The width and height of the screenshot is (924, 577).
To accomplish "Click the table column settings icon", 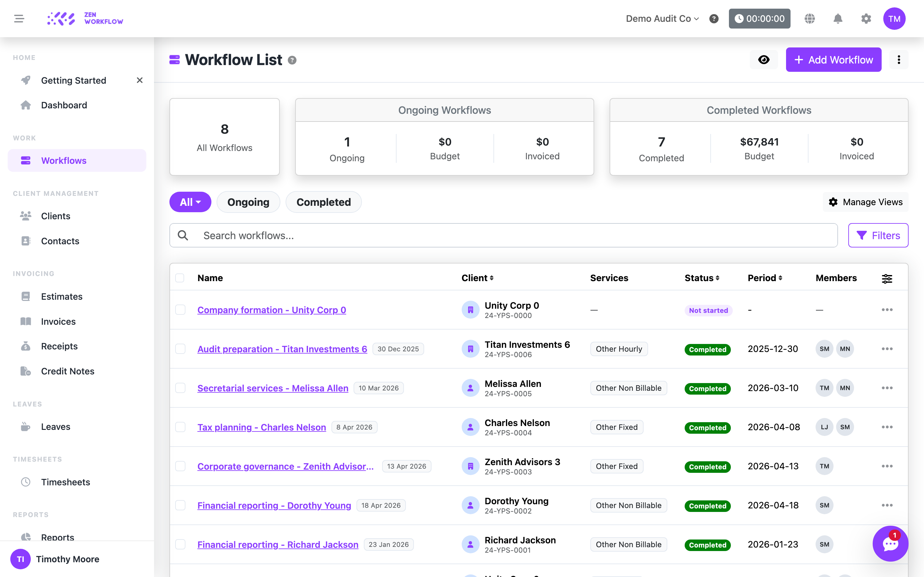I will (x=887, y=279).
